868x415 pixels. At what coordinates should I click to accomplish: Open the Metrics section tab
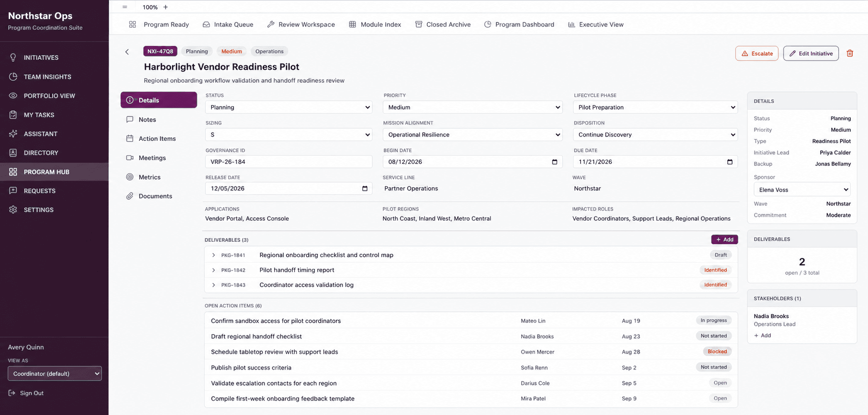pos(159,177)
